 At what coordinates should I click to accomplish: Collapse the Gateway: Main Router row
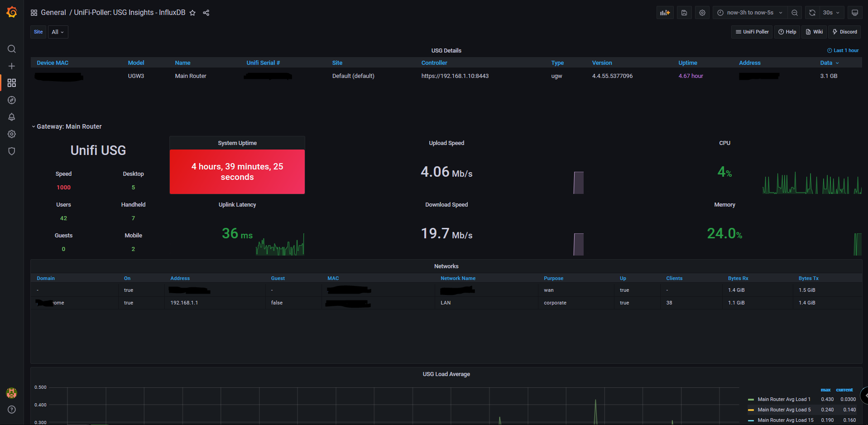[x=67, y=126]
